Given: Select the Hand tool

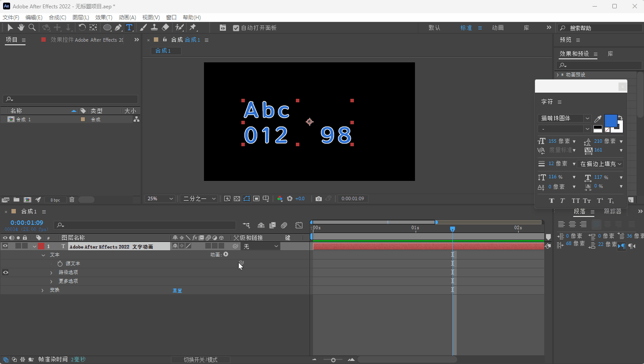Looking at the screenshot, I should pyautogui.click(x=21, y=28).
